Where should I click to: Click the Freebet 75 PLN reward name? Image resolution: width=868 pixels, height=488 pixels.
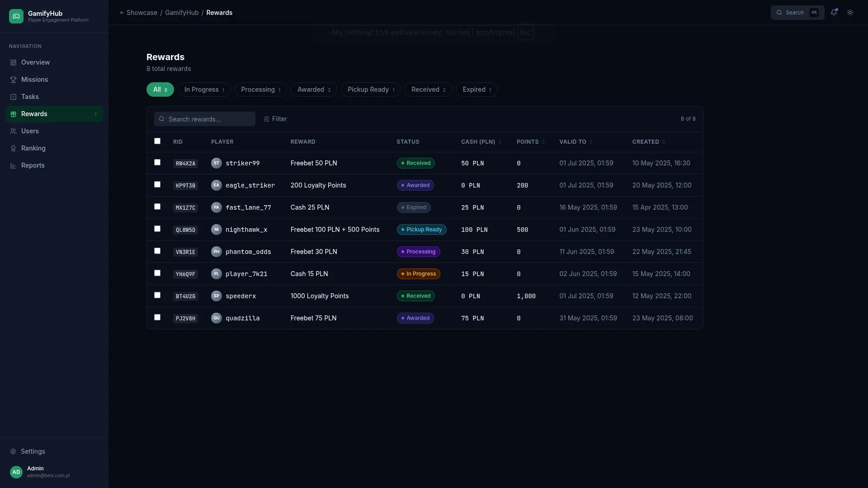coord(313,318)
